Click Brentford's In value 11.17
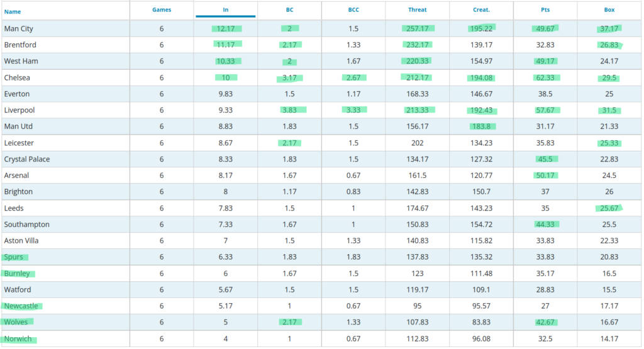Image resolution: width=644 pixels, height=349 pixels. click(x=226, y=45)
